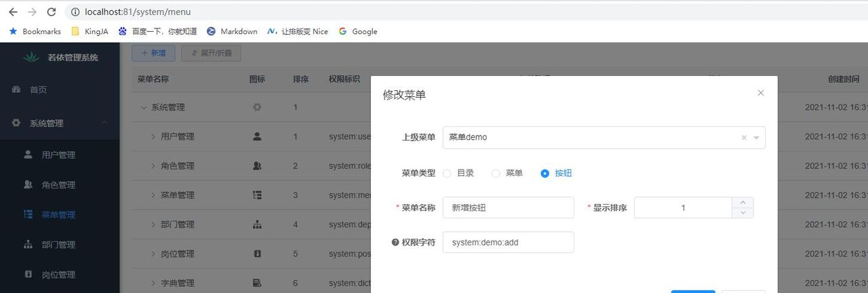Select the 目录 radio button
Viewport: 868px width, 293px height.
click(447, 173)
